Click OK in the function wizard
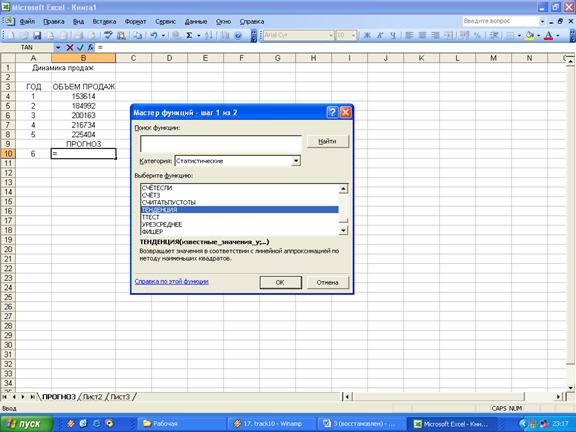The image size is (576, 432). [280, 282]
